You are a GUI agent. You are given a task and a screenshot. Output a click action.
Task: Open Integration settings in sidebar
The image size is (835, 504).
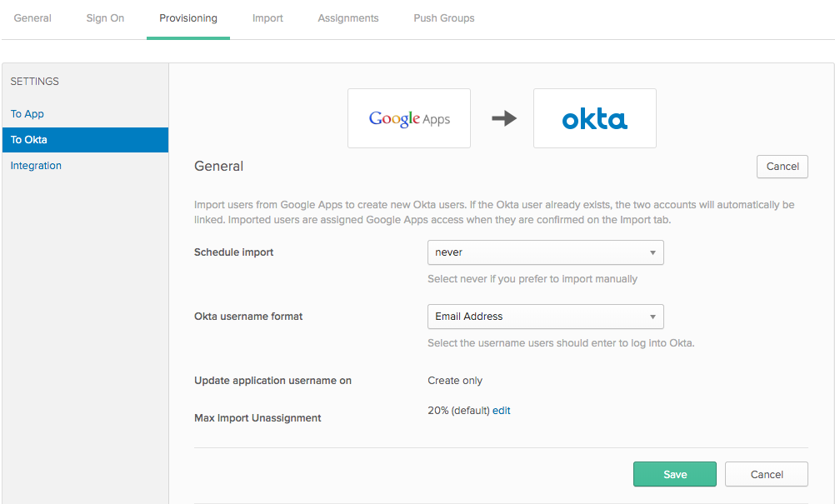[36, 166]
